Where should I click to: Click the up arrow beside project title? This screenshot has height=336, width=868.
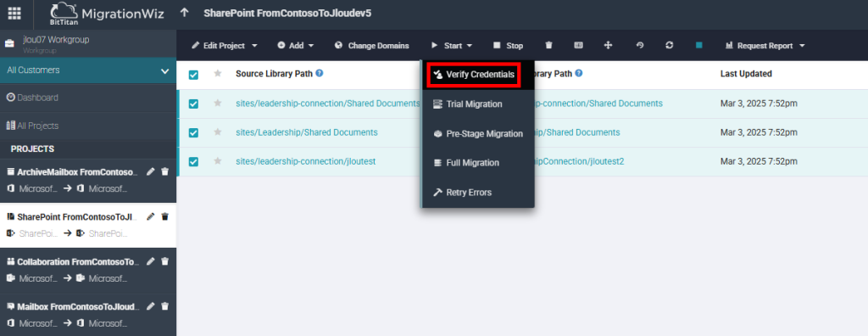(x=184, y=13)
